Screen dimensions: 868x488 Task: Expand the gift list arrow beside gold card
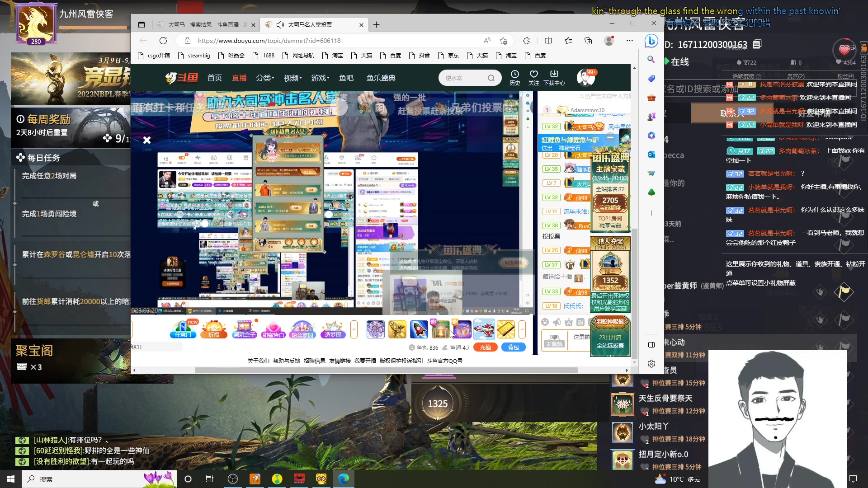coord(522,329)
